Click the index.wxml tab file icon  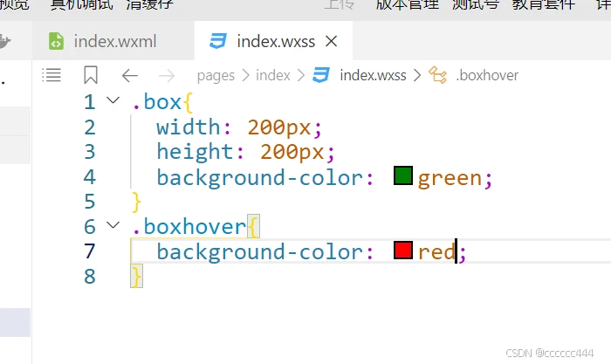(56, 41)
